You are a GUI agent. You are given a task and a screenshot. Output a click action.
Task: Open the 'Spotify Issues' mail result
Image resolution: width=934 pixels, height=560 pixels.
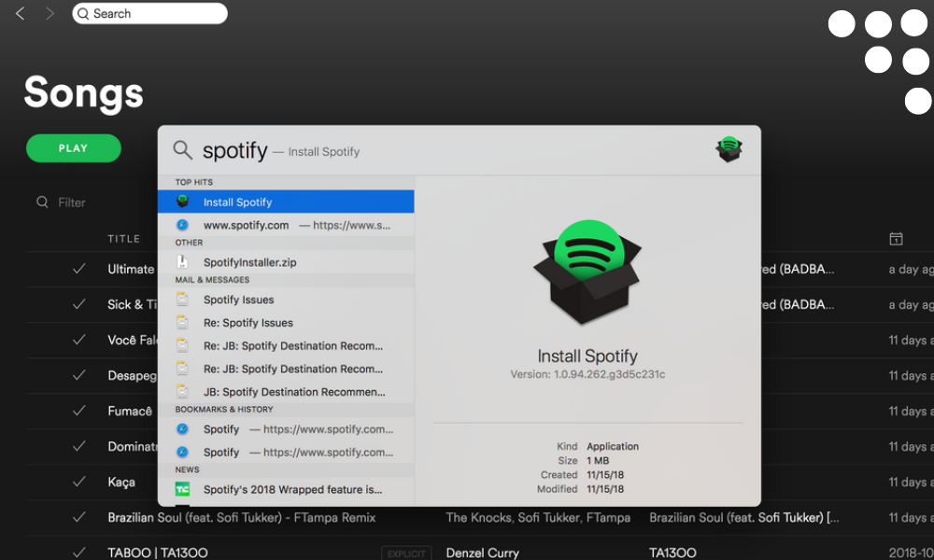[x=286, y=300]
